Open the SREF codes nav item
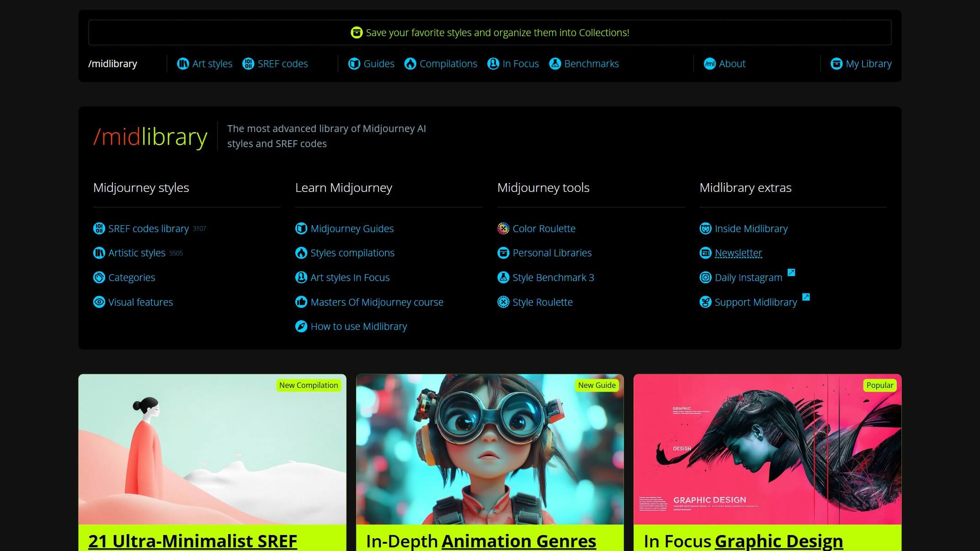This screenshot has width=980, height=551. 282,64
